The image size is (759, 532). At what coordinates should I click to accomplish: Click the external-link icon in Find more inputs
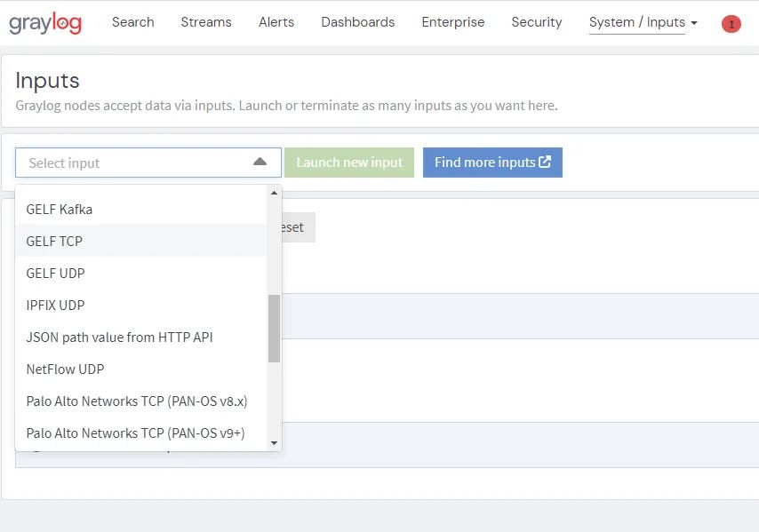(x=546, y=163)
